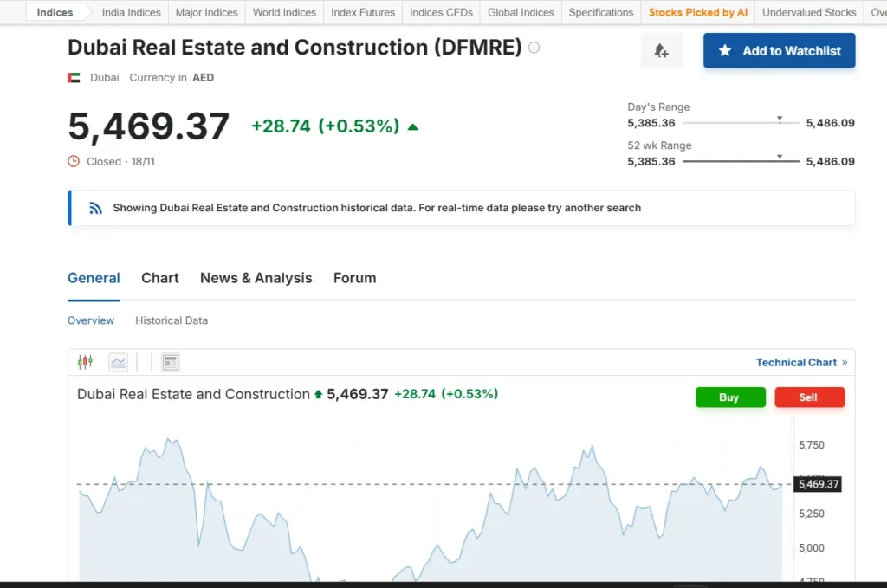Switch to the area chart icon
The width and height of the screenshot is (887, 588).
(x=118, y=361)
